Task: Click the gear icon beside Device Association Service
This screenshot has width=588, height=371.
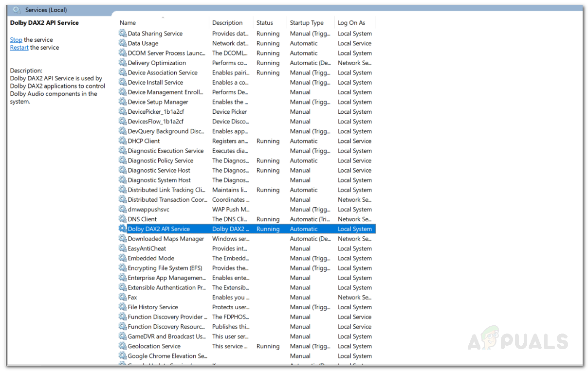Action: click(x=123, y=72)
